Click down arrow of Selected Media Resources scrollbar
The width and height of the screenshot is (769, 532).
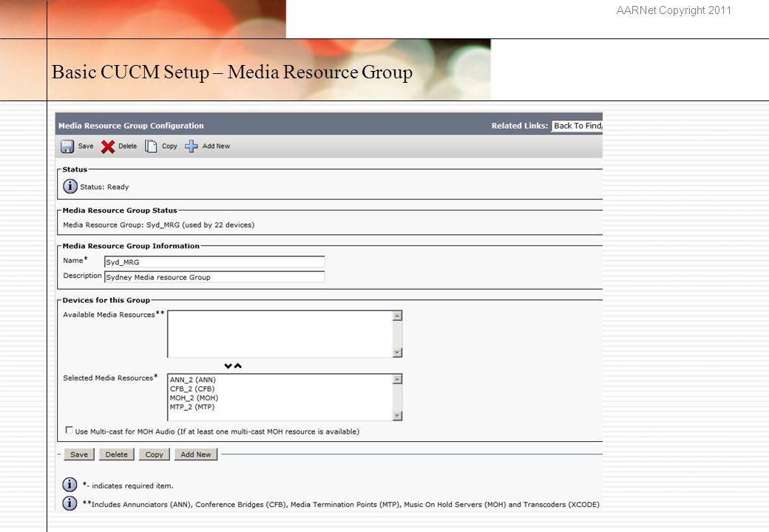(x=398, y=416)
